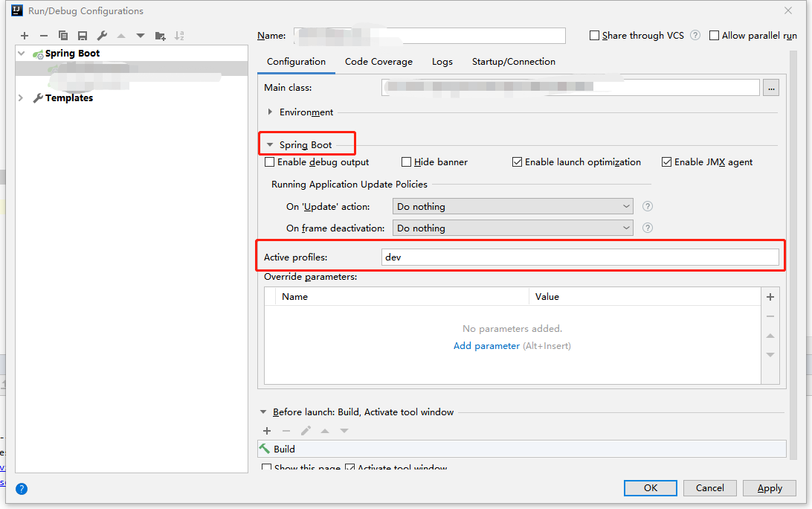Close the Run/Debug Configurations dialog
812x509 pixels.
click(788, 10)
